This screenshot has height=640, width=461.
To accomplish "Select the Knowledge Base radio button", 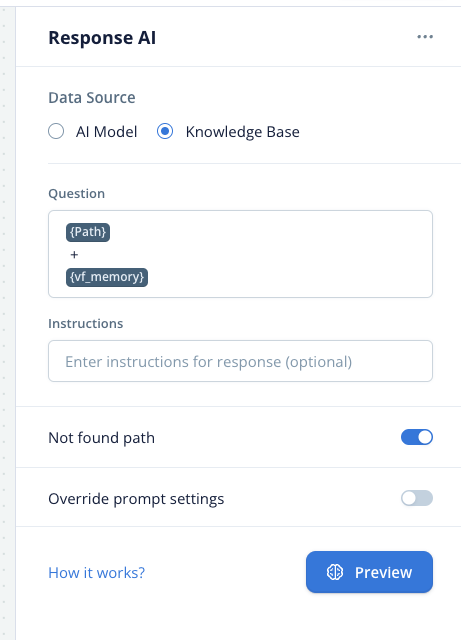I will 165,131.
